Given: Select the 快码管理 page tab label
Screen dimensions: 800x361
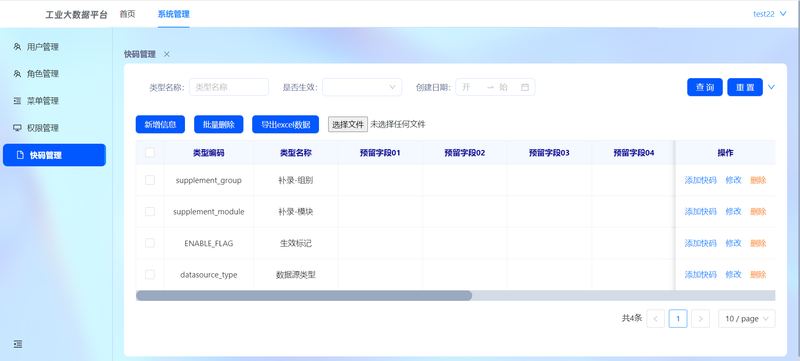Looking at the screenshot, I should pyautogui.click(x=140, y=54).
